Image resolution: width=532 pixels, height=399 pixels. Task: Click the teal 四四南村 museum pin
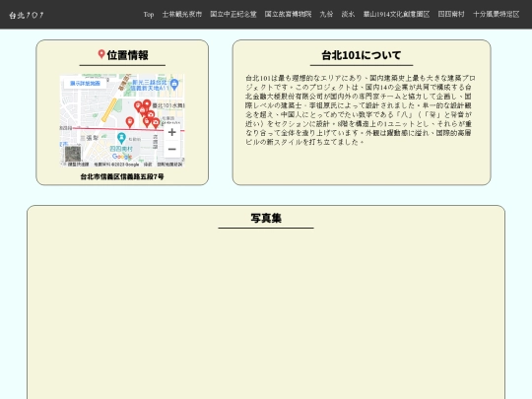point(121,138)
